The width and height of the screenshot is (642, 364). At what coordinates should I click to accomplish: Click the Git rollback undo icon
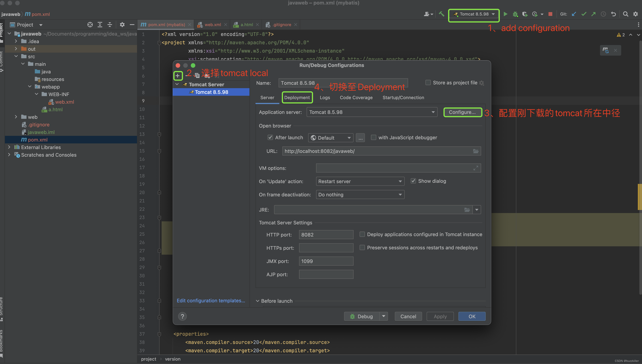613,14
